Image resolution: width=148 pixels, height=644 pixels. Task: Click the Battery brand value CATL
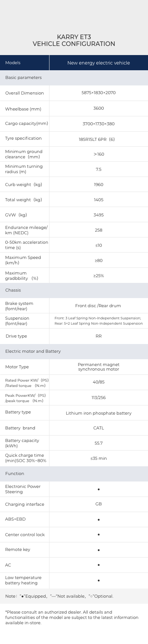coord(99,428)
